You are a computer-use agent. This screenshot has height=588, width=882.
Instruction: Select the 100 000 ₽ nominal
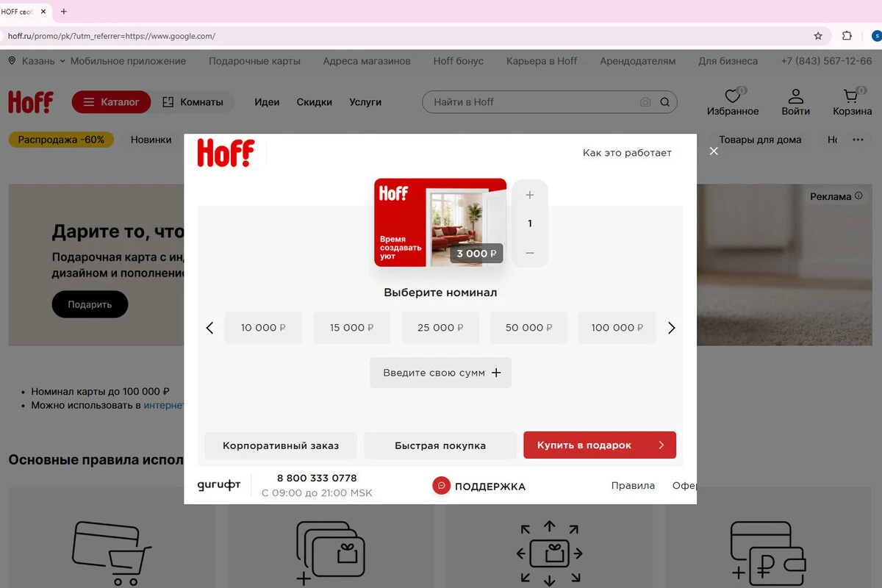point(617,328)
